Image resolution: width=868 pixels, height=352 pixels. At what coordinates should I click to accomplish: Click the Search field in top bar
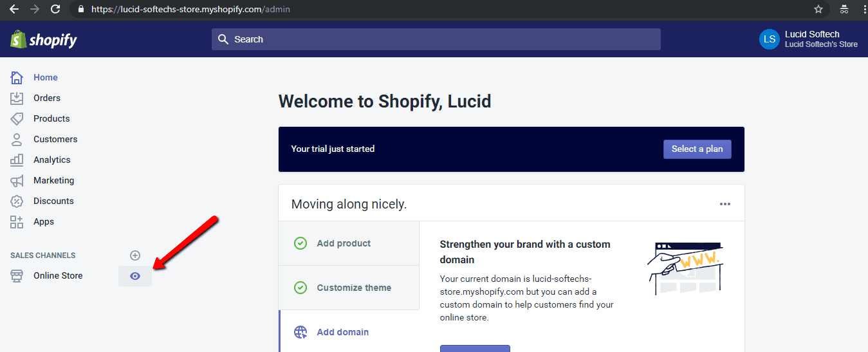click(x=436, y=39)
